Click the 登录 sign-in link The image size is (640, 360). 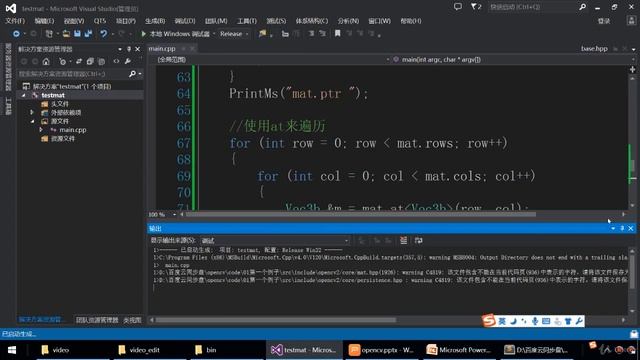[x=604, y=21]
